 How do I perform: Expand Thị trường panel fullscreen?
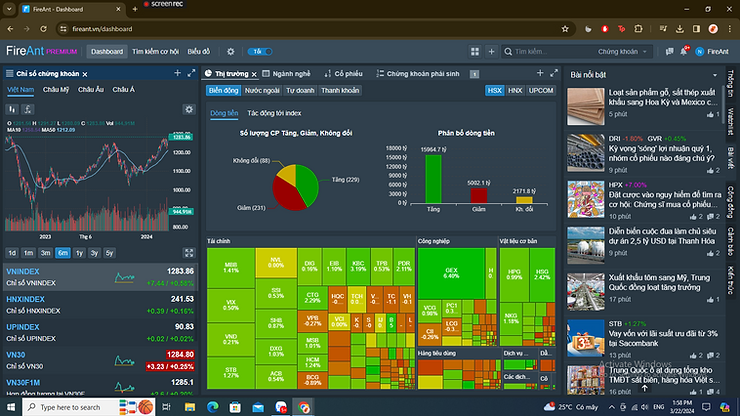click(x=554, y=73)
